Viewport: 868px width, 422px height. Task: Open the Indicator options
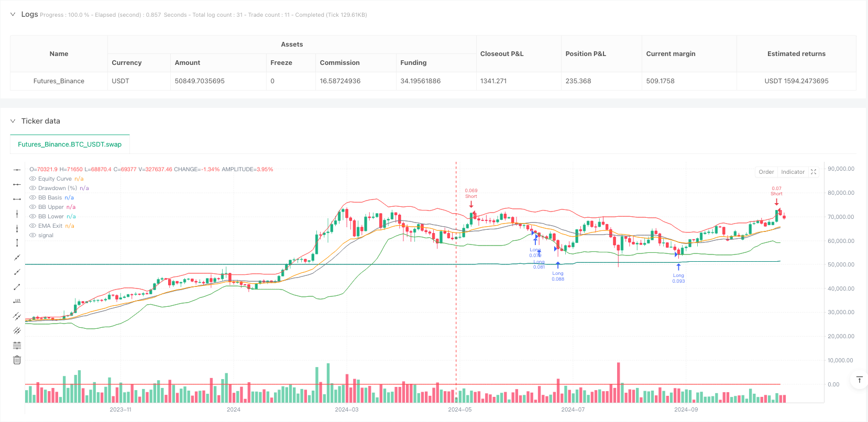point(793,172)
